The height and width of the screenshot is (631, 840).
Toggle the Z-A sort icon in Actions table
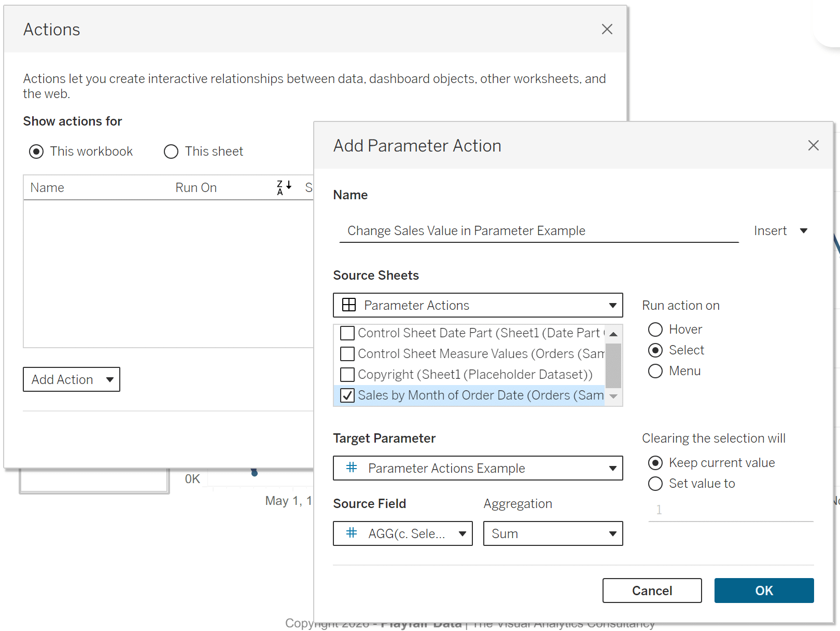[284, 187]
